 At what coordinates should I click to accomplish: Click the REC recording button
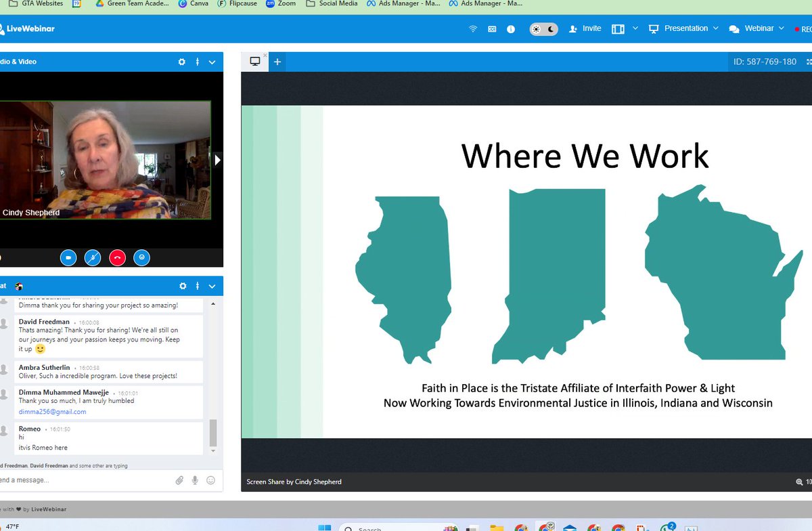[803, 30]
